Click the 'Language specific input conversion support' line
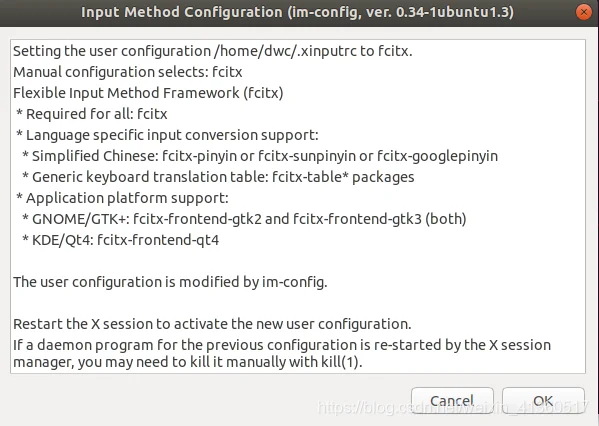The width and height of the screenshot is (599, 426). pos(167,135)
